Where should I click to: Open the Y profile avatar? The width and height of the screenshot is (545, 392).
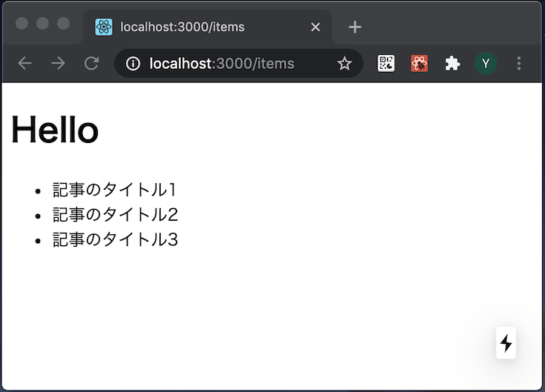click(486, 64)
